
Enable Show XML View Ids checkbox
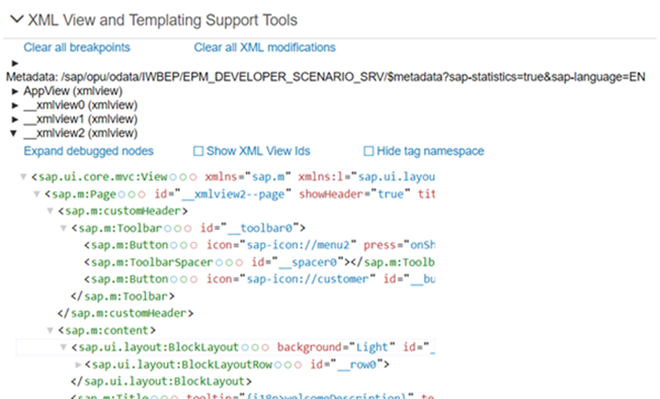(198, 151)
